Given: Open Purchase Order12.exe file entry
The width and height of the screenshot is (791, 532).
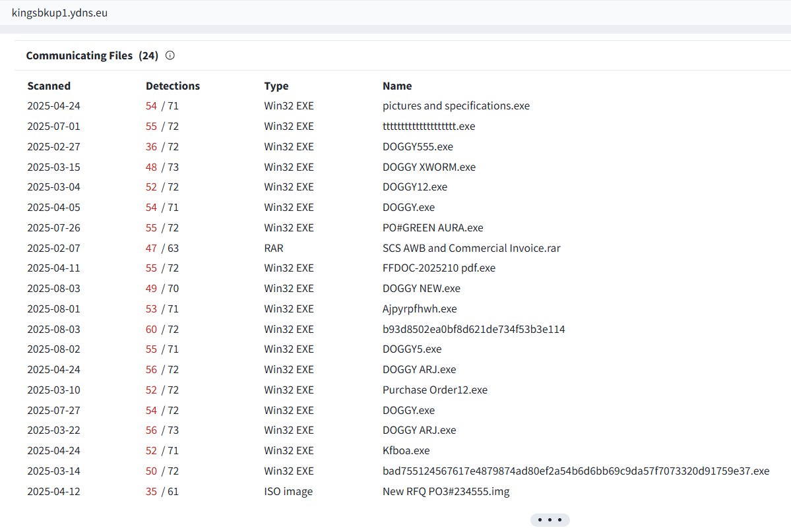Looking at the screenshot, I should [435, 390].
